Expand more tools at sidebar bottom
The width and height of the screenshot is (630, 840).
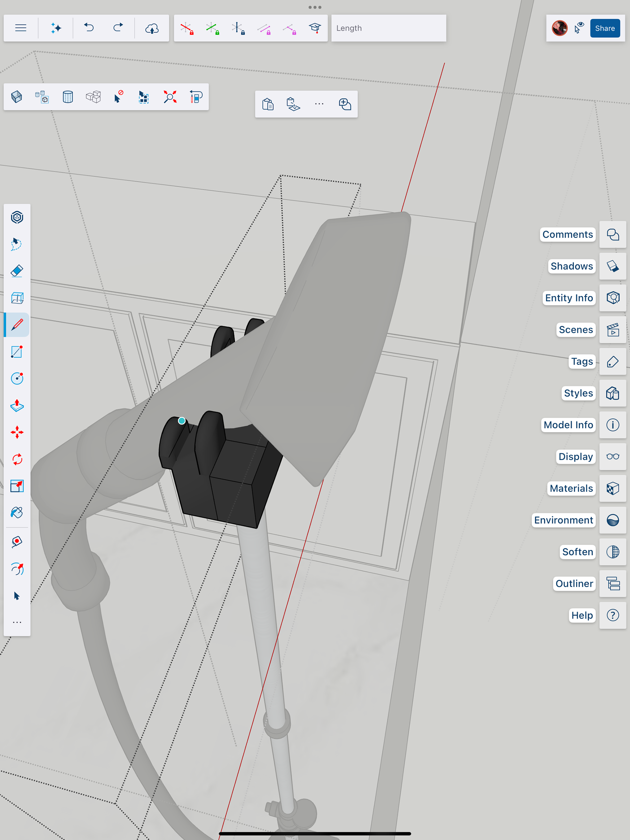point(17,622)
